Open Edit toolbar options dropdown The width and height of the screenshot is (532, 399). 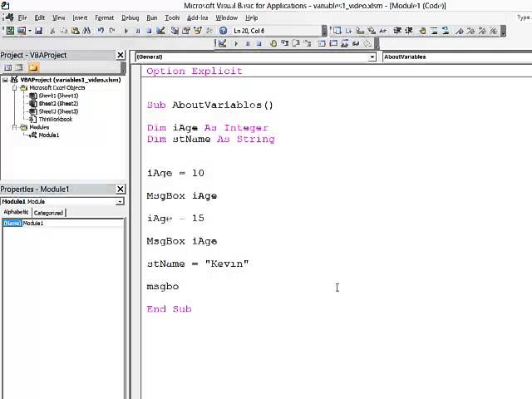[x=503, y=31]
